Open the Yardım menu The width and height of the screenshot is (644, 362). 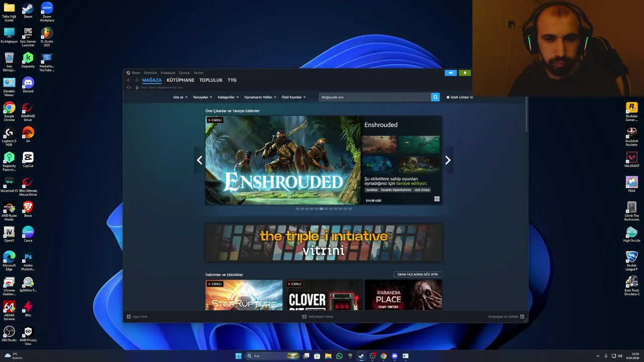click(199, 73)
